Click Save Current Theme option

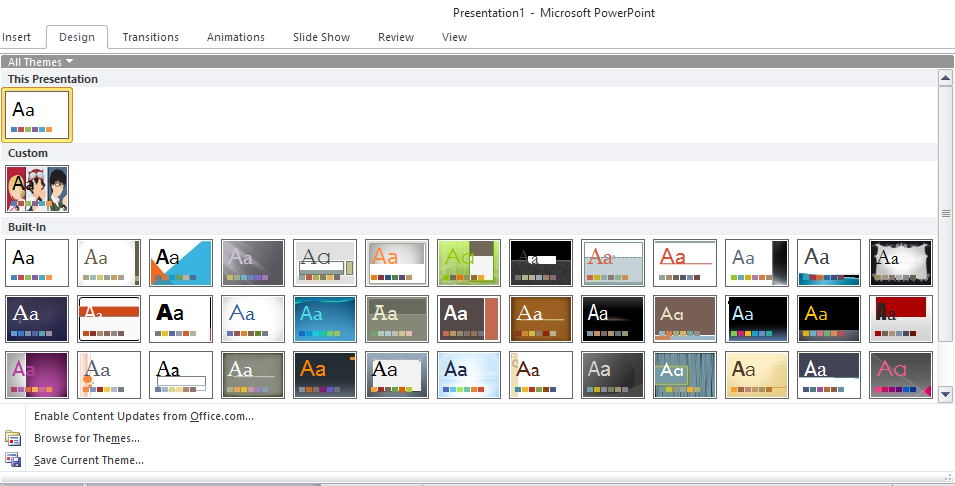(89, 460)
